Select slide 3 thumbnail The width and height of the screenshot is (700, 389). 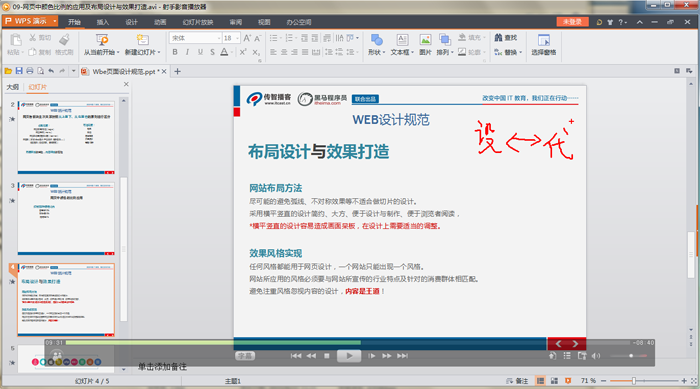[x=66, y=218]
